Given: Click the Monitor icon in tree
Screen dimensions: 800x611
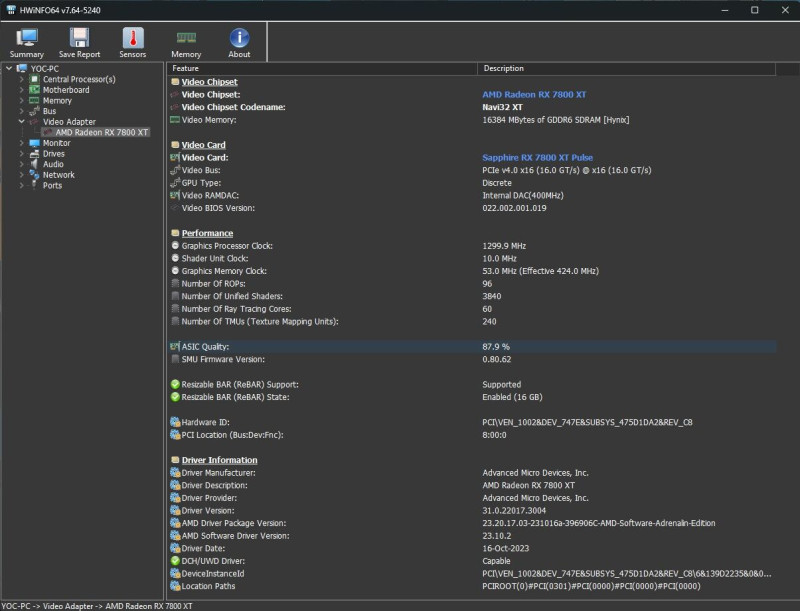Looking at the screenshot, I should 34,143.
